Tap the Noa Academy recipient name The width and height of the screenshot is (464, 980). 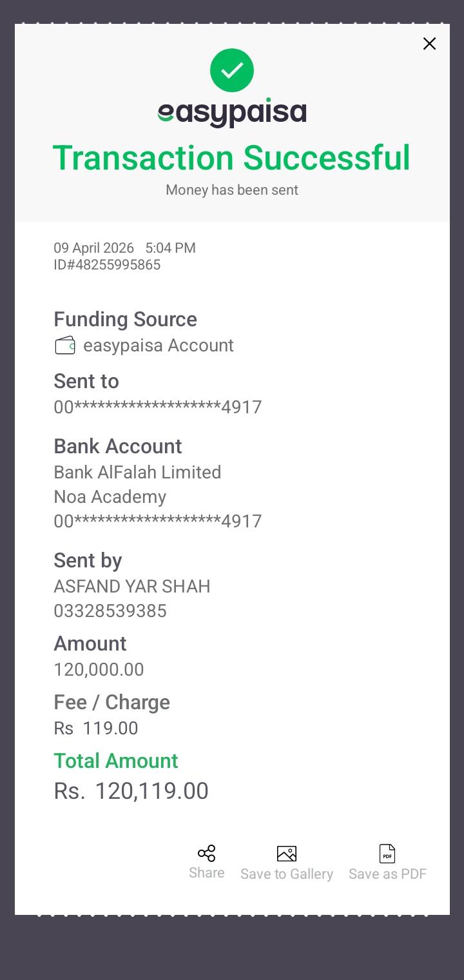pos(110,497)
